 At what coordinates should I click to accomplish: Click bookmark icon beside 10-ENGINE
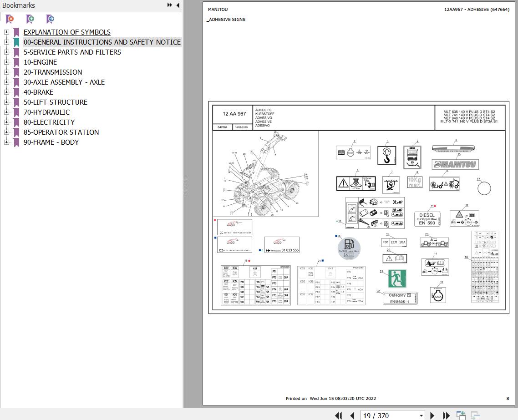pyautogui.click(x=16, y=62)
